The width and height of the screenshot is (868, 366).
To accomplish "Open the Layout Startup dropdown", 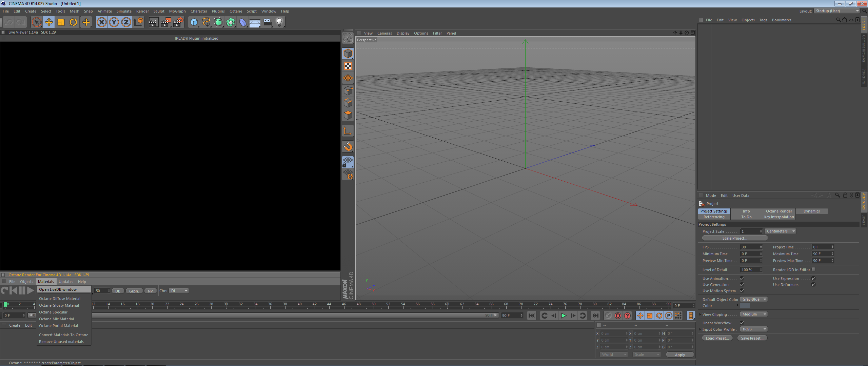I will (837, 11).
